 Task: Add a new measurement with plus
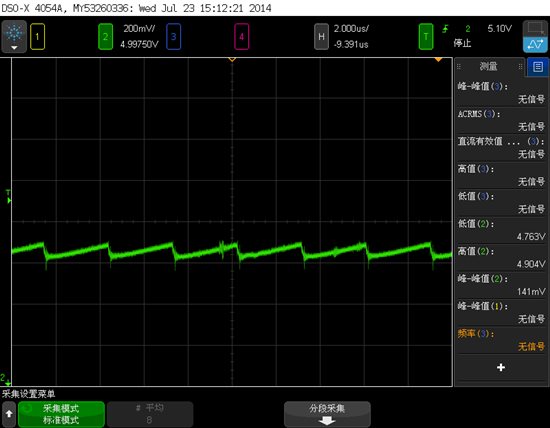click(501, 367)
